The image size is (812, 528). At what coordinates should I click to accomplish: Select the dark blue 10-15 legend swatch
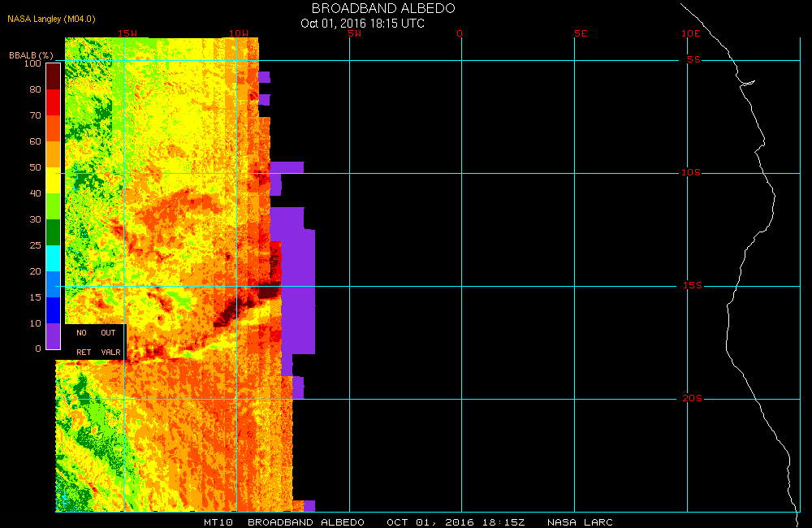coord(54,309)
